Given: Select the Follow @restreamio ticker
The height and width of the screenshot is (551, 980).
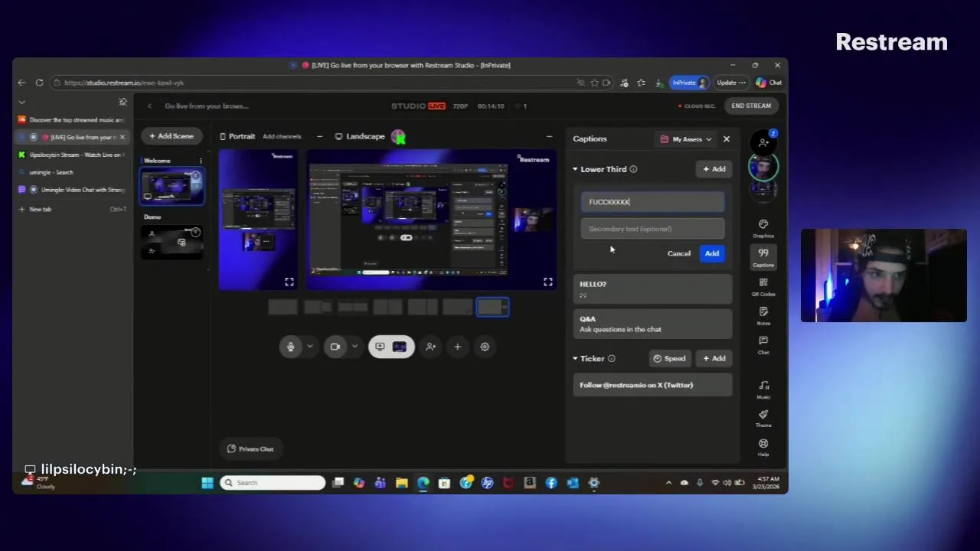Looking at the screenshot, I should click(652, 385).
